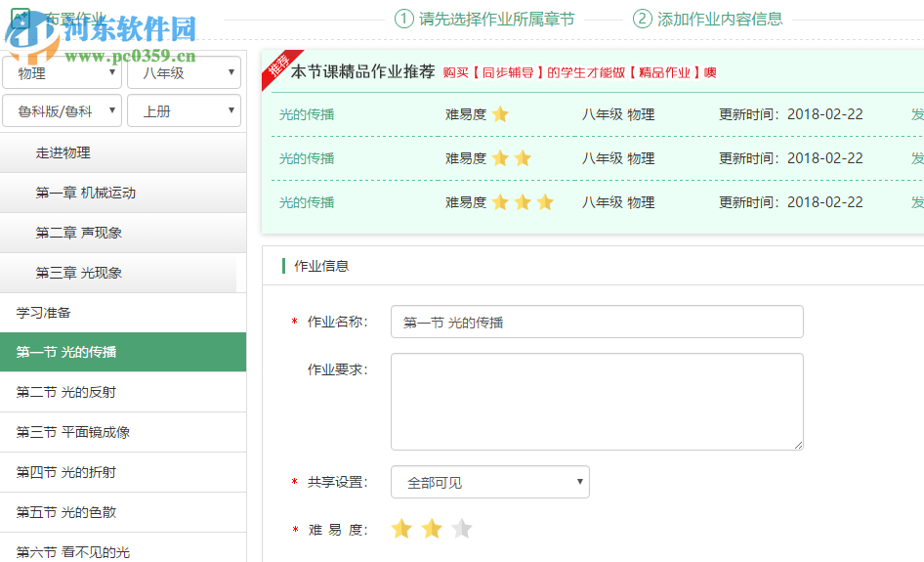Open the 共享设置 全部可见 dropdown
This screenshot has width=924, height=562.
pos(489,482)
